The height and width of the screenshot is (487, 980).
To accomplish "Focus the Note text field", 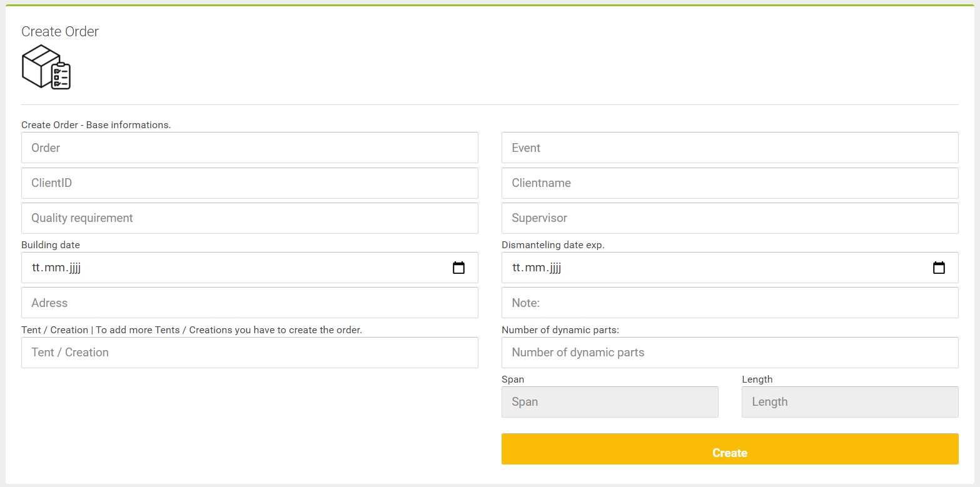I will pyautogui.click(x=730, y=303).
